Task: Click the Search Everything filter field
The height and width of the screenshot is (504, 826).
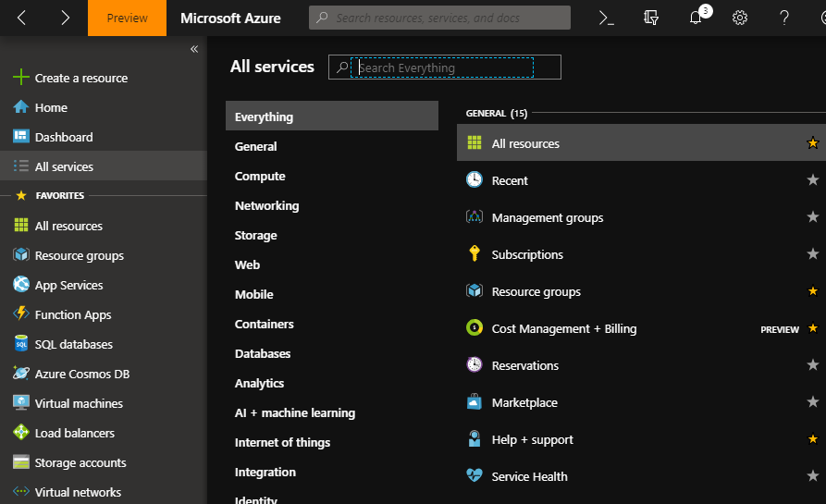Action: (x=444, y=68)
